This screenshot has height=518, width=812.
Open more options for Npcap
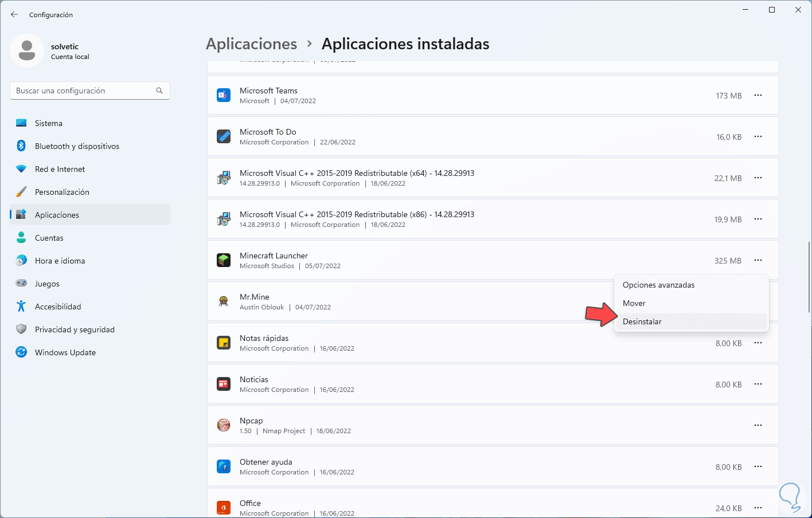[x=758, y=425]
